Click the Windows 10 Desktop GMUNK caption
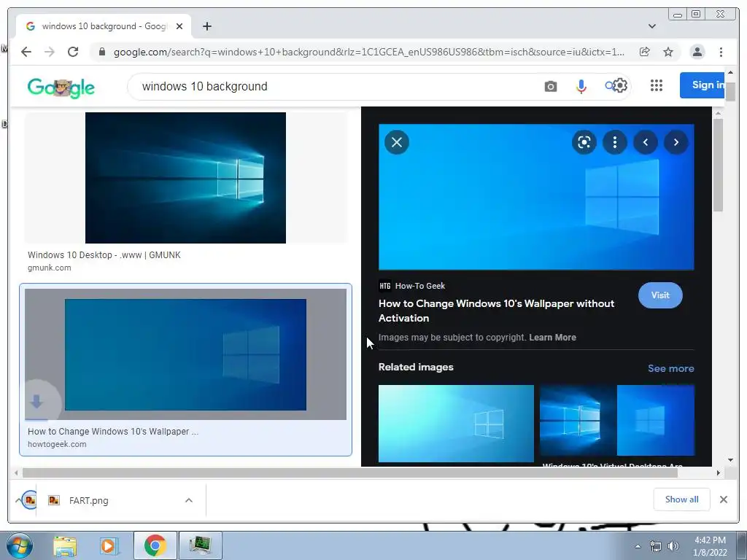 (x=104, y=254)
